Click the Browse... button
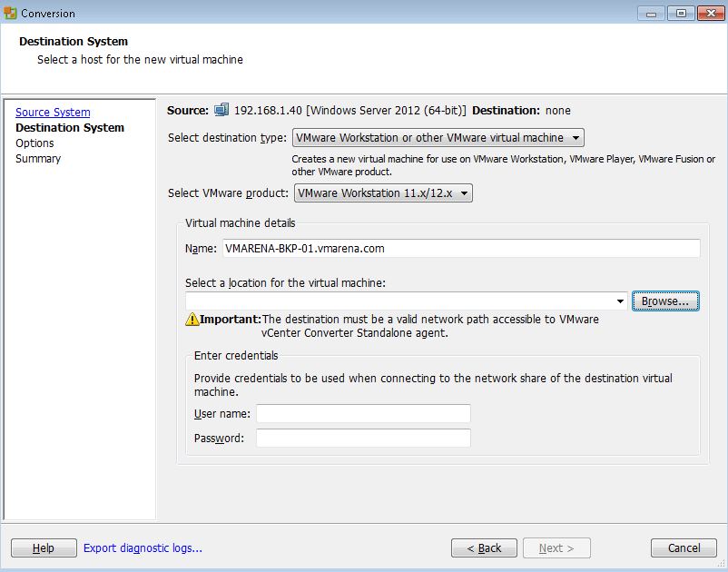 (x=665, y=301)
